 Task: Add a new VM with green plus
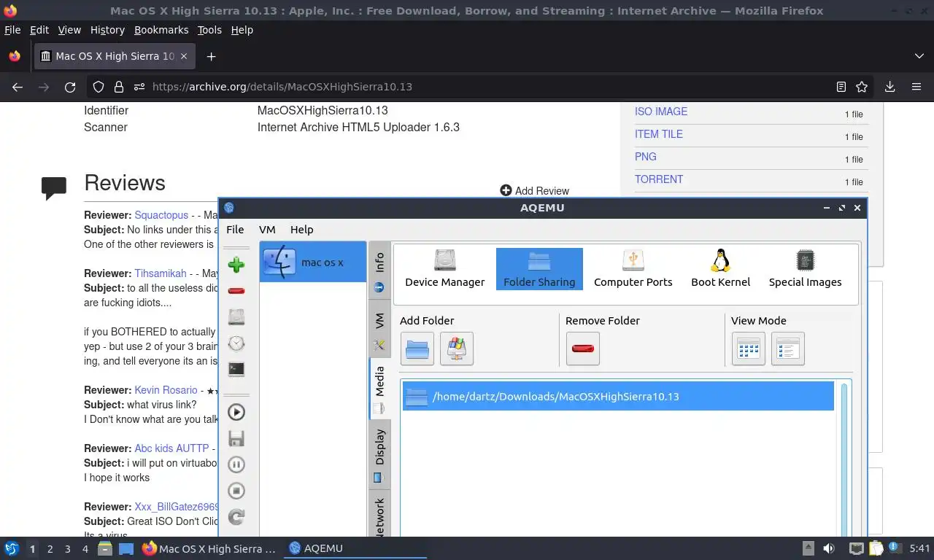(236, 265)
